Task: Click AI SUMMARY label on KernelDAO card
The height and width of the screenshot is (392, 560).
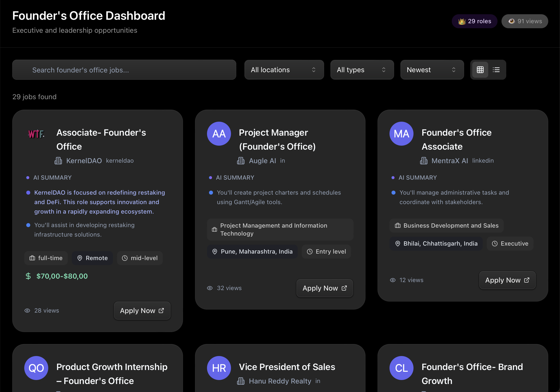Action: point(52,178)
